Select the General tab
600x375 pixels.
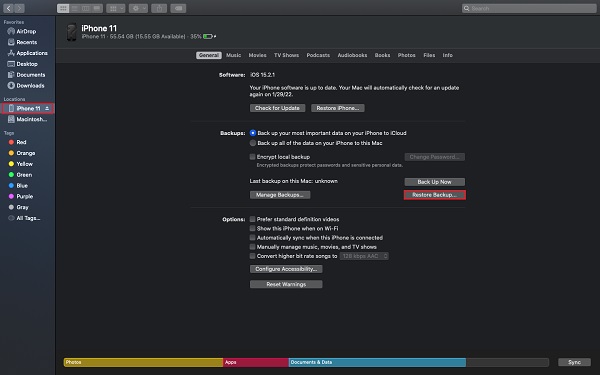[x=209, y=55]
